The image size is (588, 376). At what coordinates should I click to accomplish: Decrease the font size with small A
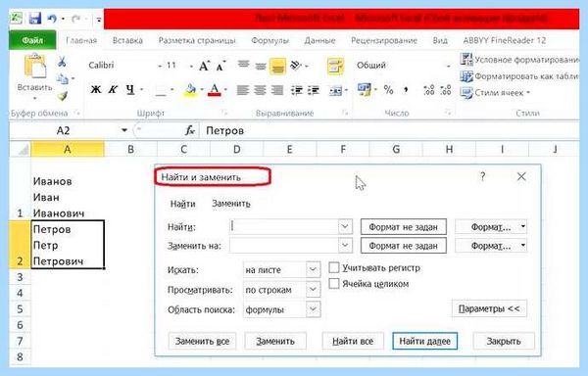(x=220, y=67)
